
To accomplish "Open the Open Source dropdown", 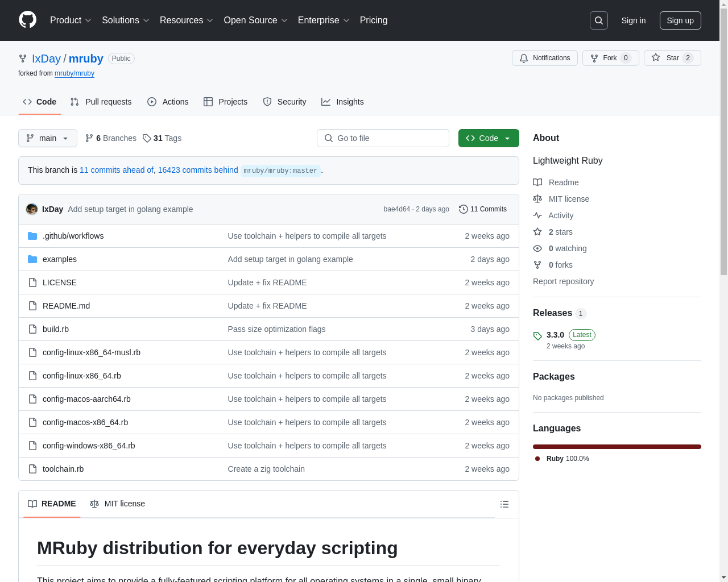I will [x=256, y=20].
